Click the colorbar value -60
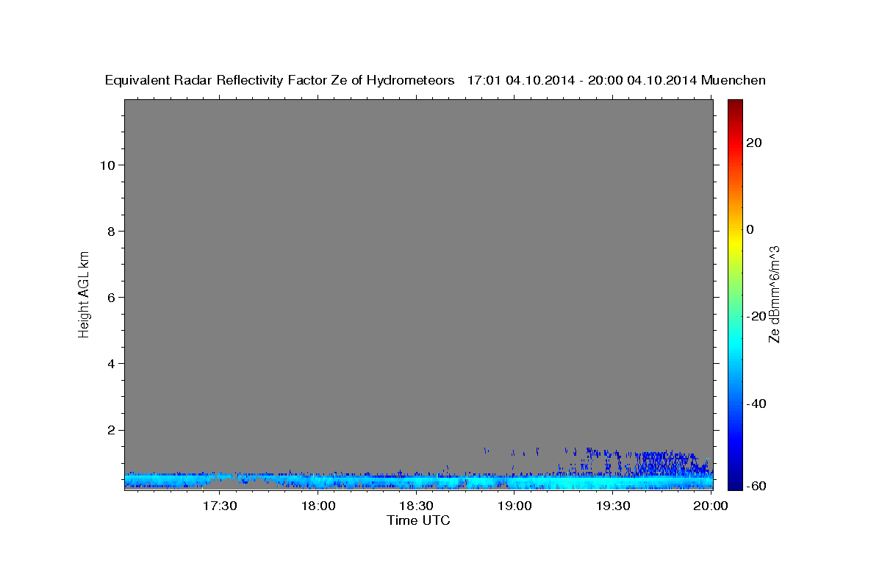The height and width of the screenshot is (588, 882). pyautogui.click(x=756, y=486)
